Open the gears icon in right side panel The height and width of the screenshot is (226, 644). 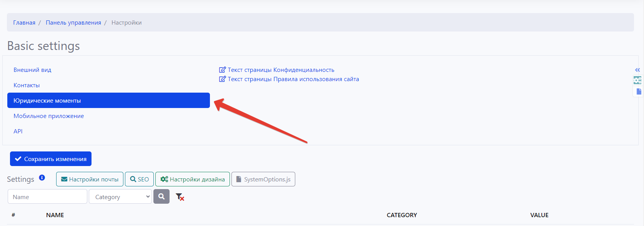[x=637, y=80]
